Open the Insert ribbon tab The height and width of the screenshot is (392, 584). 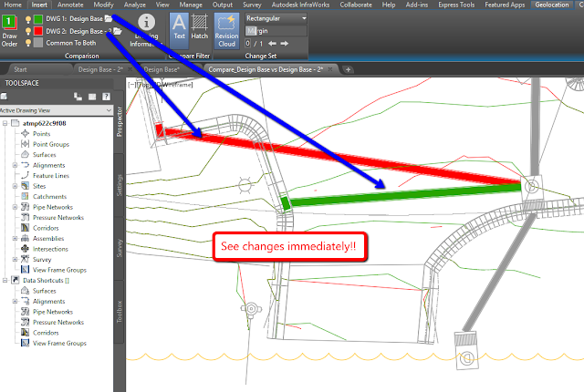(39, 5)
